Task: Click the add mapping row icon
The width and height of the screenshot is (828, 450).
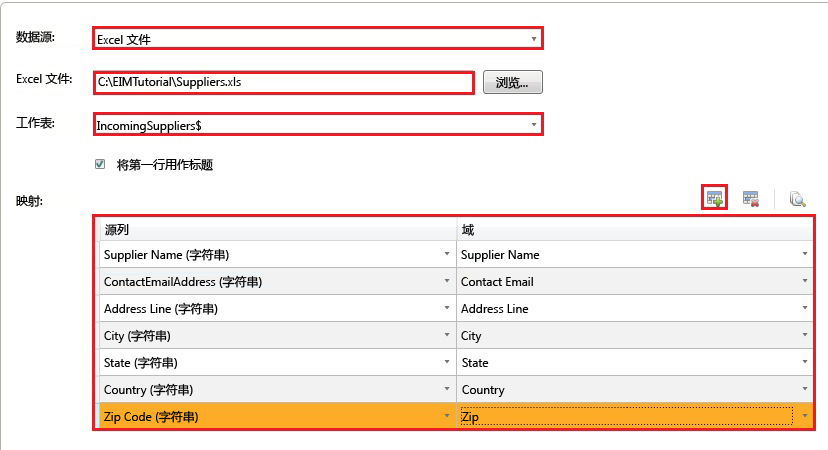Action: [714, 198]
